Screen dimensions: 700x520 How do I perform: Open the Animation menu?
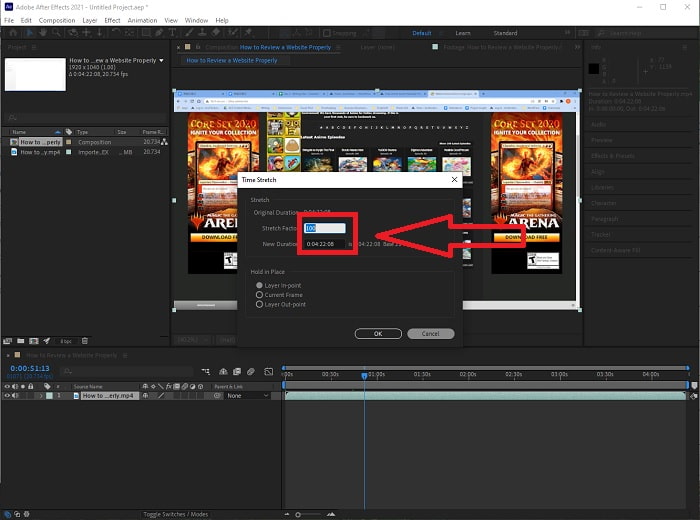[x=142, y=20]
